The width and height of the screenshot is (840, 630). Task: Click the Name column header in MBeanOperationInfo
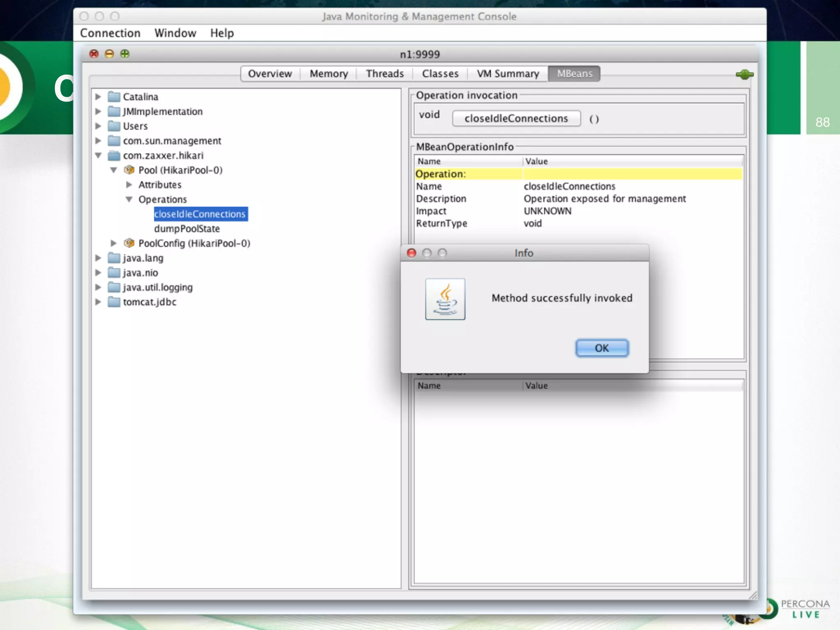point(468,161)
